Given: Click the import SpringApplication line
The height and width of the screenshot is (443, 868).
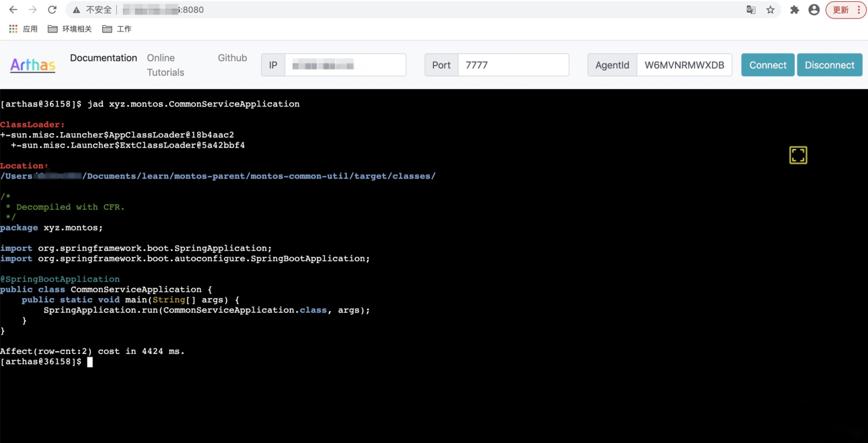Looking at the screenshot, I should (136, 248).
